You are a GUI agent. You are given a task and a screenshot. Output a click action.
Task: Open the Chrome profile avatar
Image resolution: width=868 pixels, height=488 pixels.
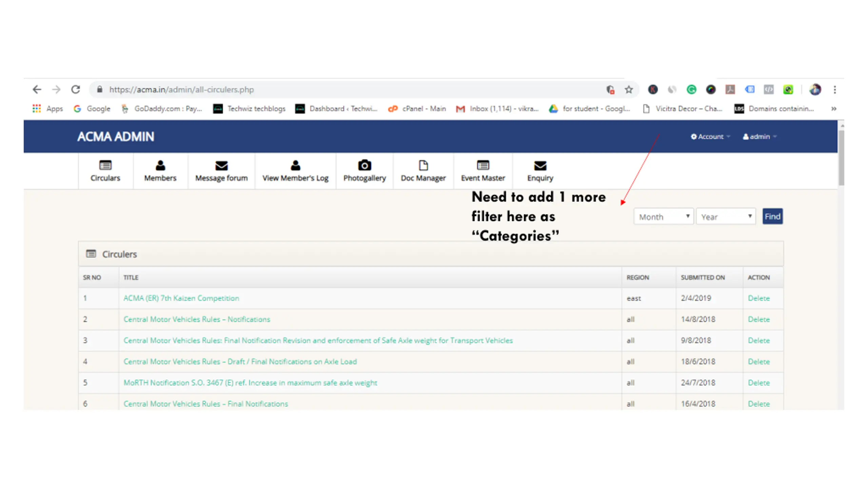(x=815, y=89)
